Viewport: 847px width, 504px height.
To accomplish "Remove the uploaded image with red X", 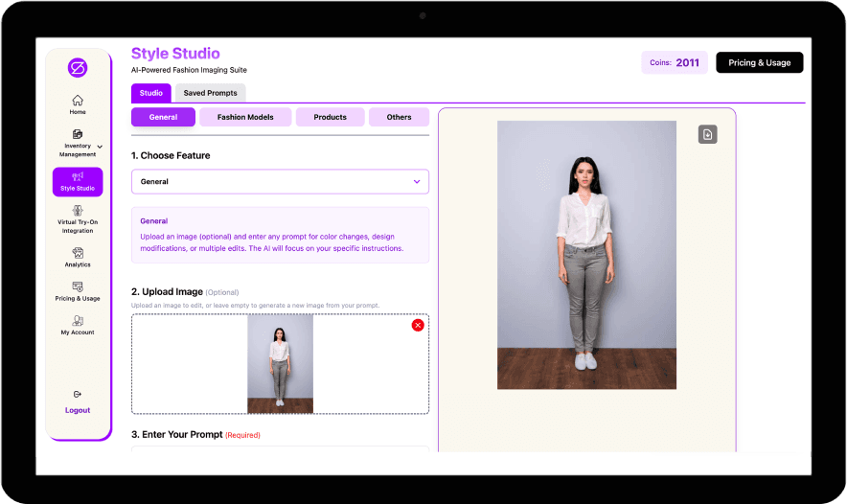I will click(418, 325).
